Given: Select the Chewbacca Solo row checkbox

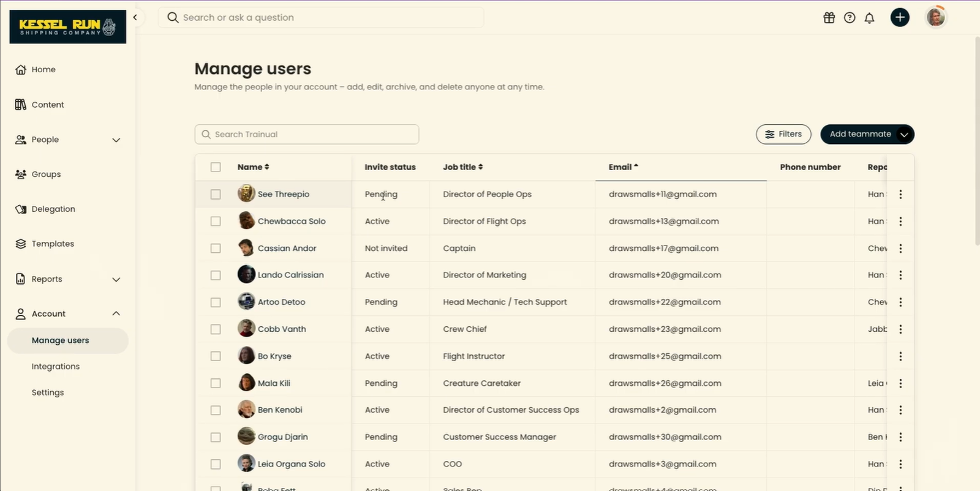Looking at the screenshot, I should tap(216, 221).
